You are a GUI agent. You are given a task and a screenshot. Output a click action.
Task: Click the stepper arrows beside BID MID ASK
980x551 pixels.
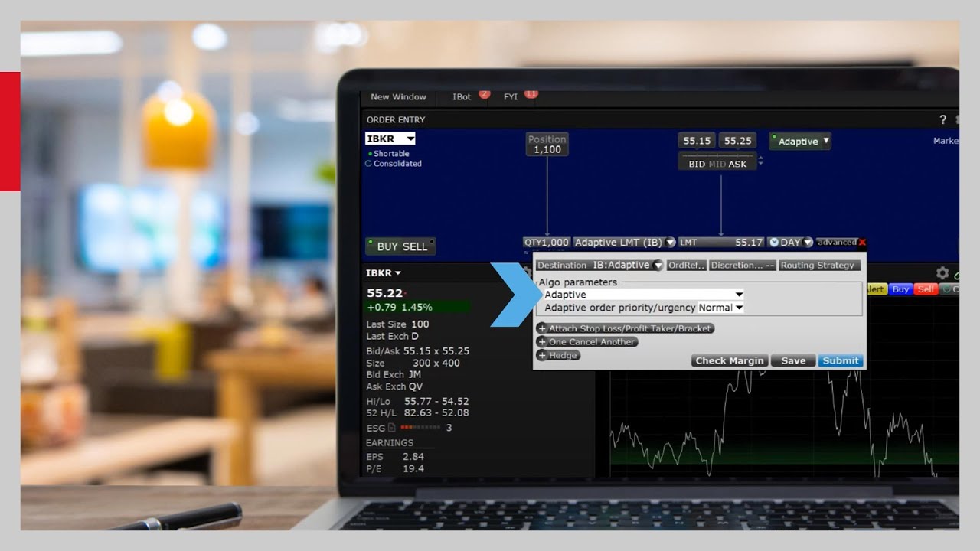pyautogui.click(x=760, y=161)
